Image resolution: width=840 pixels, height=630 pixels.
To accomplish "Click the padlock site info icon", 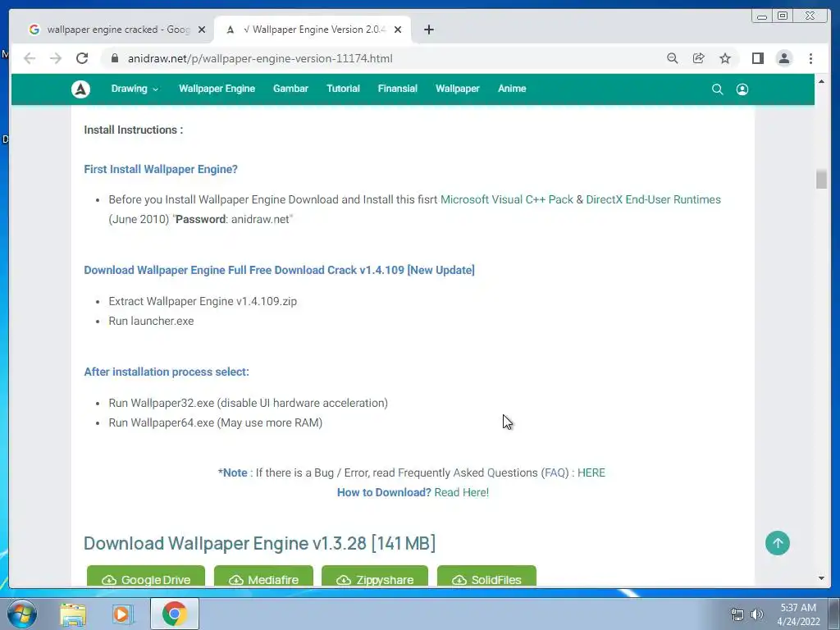I will [115, 58].
